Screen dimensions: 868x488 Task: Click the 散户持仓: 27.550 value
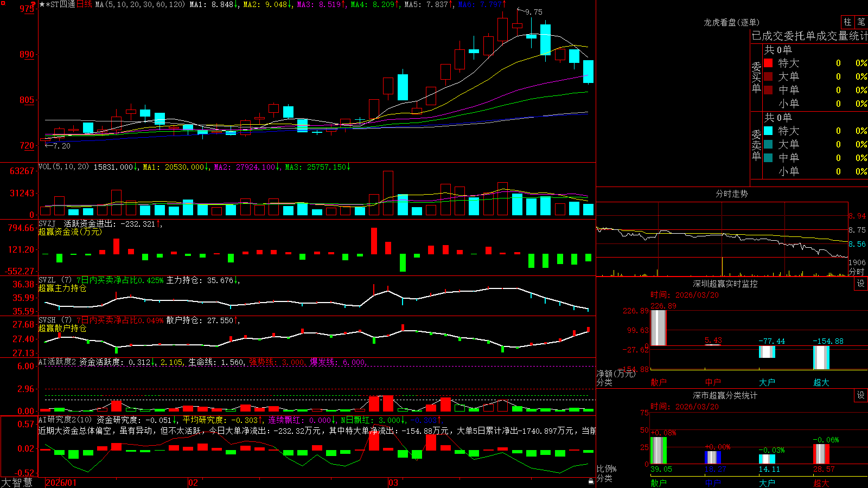(x=200, y=320)
